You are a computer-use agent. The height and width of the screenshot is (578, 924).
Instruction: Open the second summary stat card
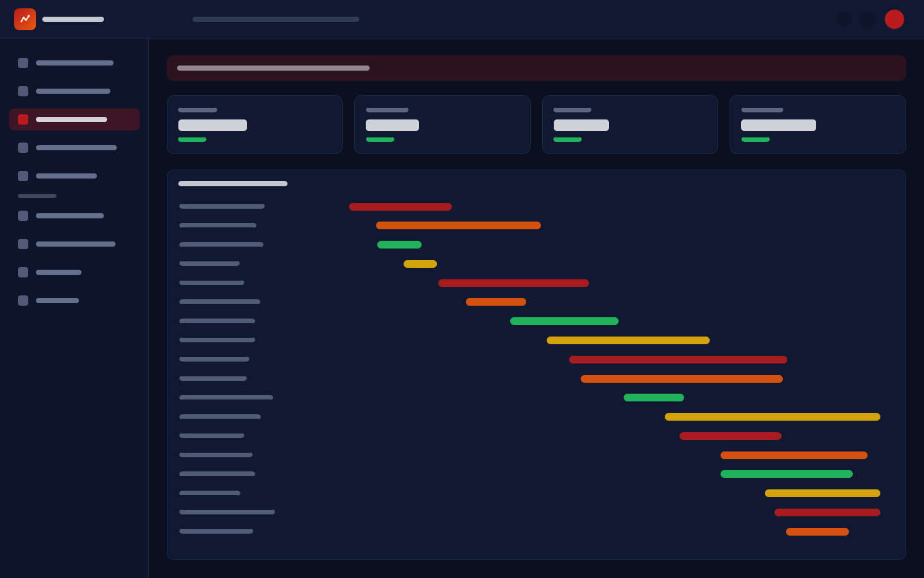pyautogui.click(x=442, y=125)
